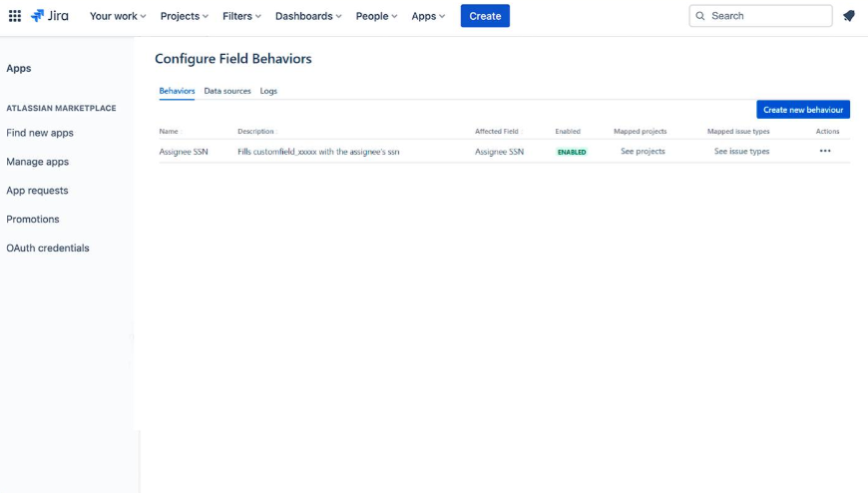The image size is (868, 493).
Task: Go to Manage apps in sidebar
Action: (37, 162)
